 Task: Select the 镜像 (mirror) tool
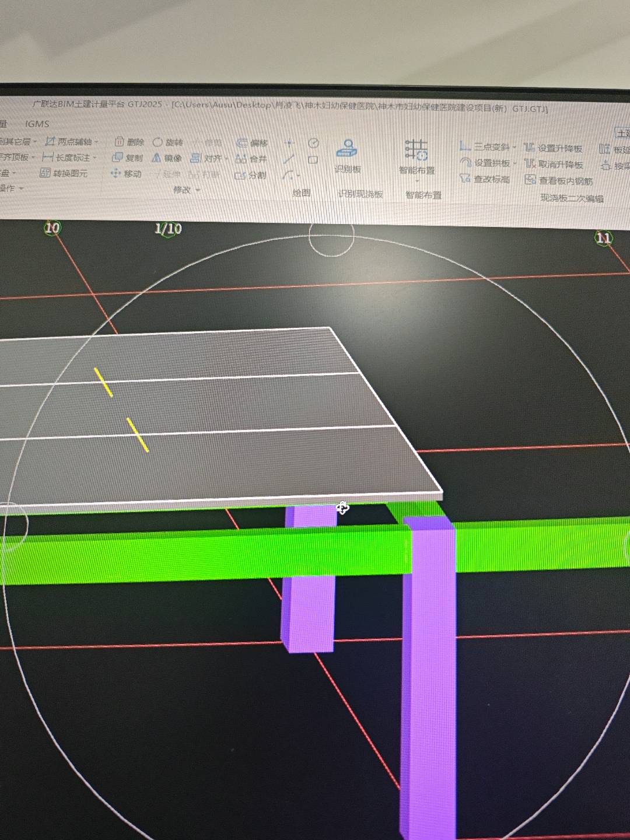click(167, 158)
